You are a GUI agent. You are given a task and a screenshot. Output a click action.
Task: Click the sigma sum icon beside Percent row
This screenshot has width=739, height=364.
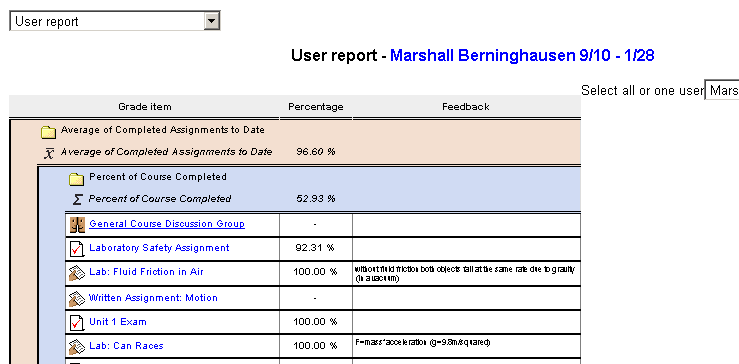[77, 199]
